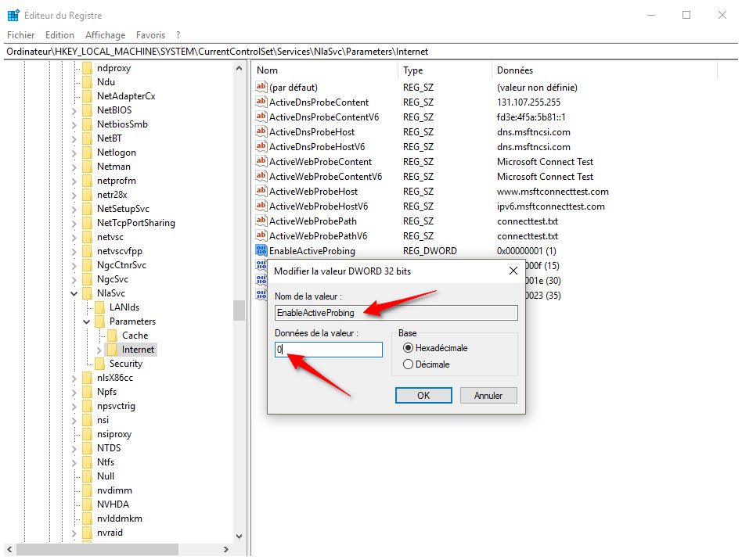
Task: Open the Fichier menu
Action: coord(21,35)
